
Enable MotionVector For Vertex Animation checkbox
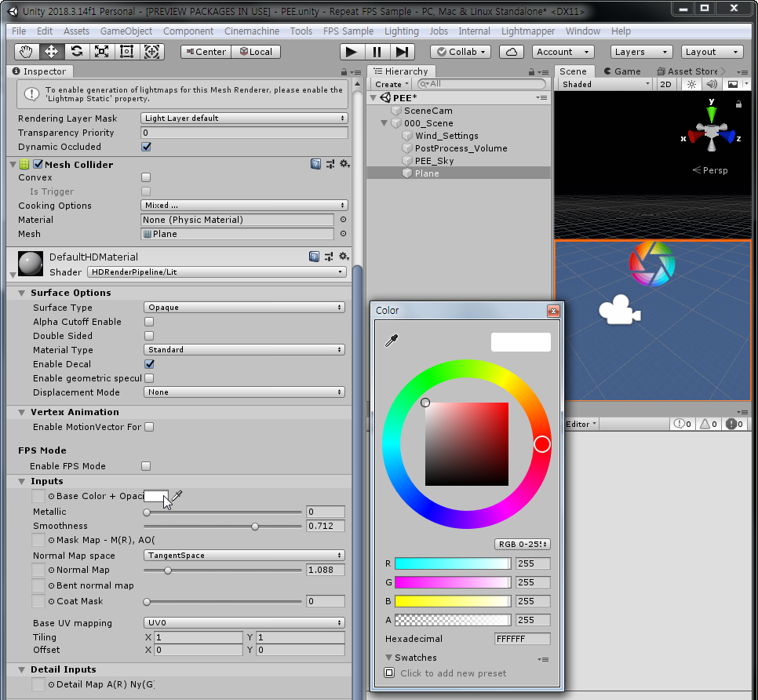pos(149,427)
